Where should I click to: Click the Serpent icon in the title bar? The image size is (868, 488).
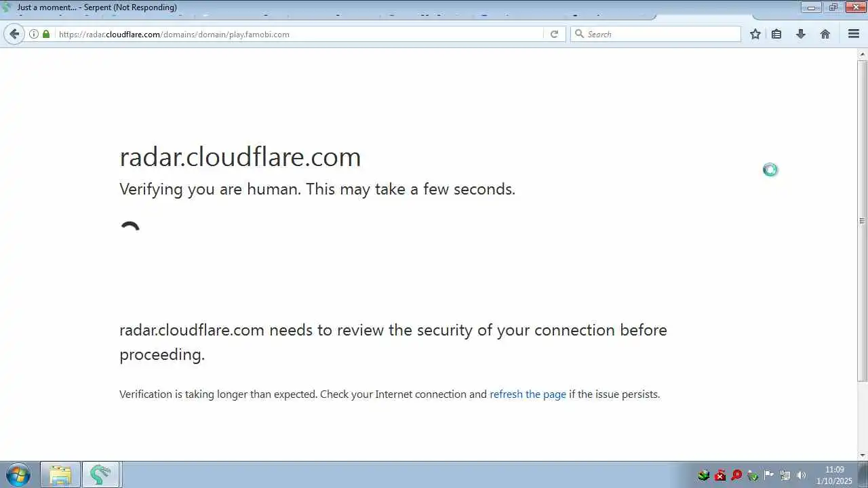7,7
